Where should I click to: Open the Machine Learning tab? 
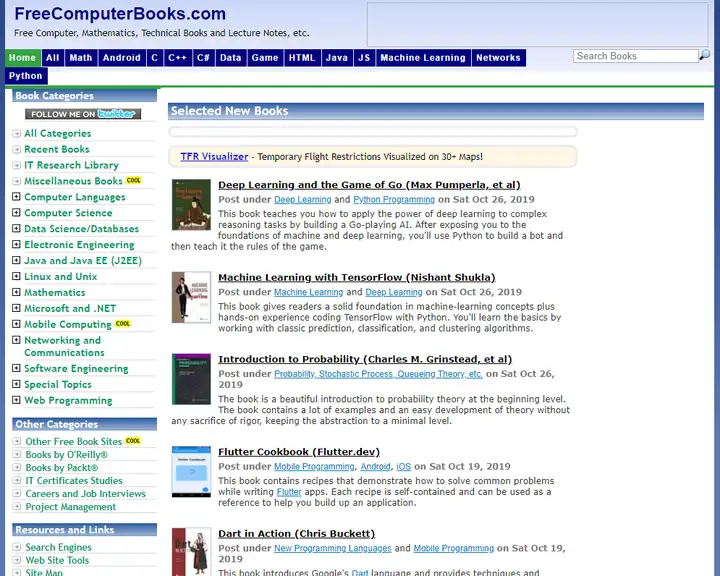click(x=423, y=58)
